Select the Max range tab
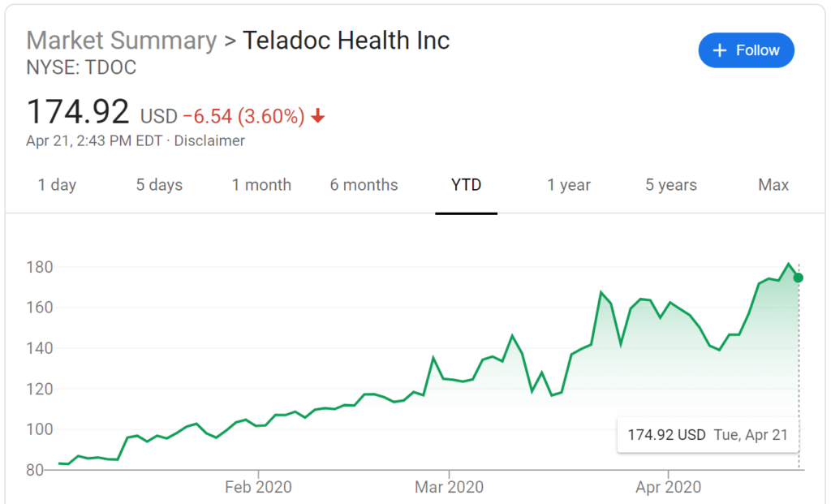The height and width of the screenshot is (504, 831). tap(773, 185)
